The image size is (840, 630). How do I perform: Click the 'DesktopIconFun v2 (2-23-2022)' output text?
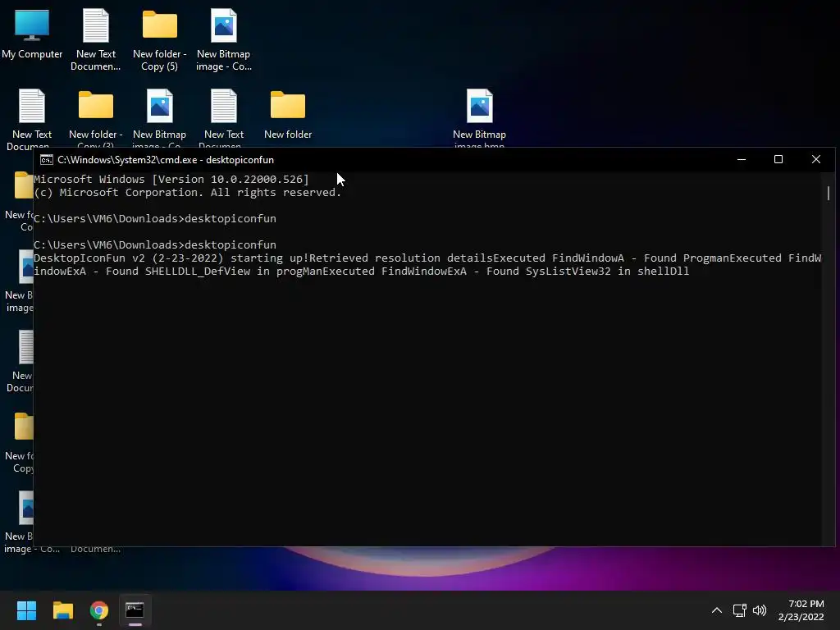point(129,258)
